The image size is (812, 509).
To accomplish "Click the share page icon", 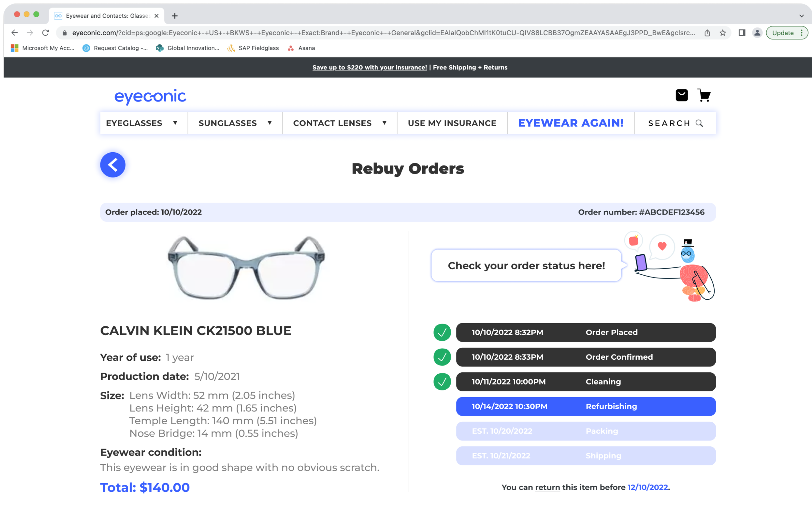I will (x=707, y=33).
